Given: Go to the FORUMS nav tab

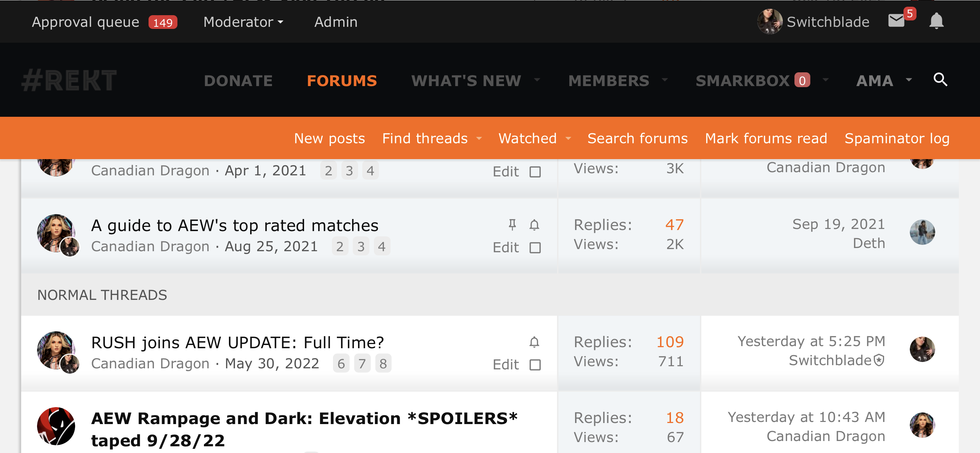Looking at the screenshot, I should tap(341, 81).
